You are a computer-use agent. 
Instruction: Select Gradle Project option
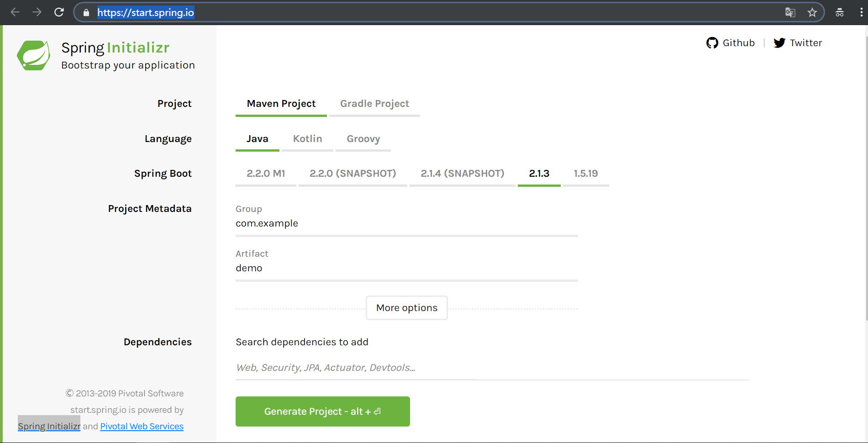tap(374, 104)
